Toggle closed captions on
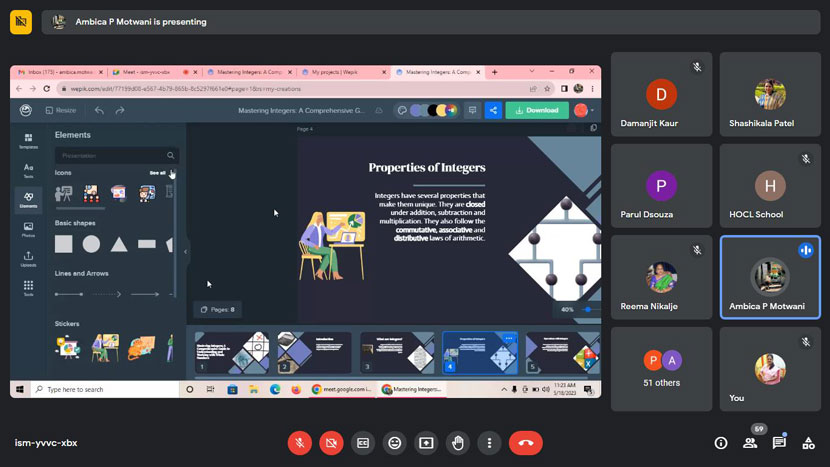Screen dimensions: 830x467 [x=363, y=442]
